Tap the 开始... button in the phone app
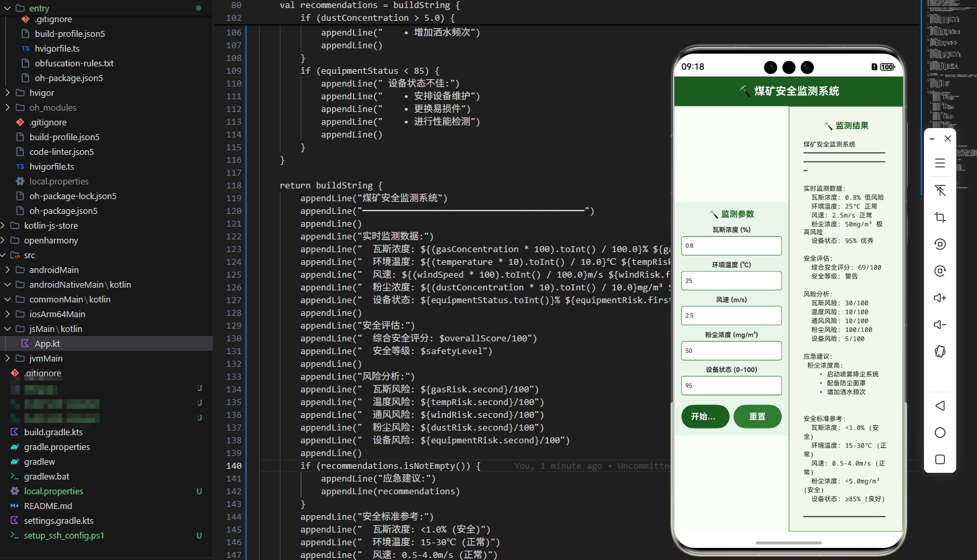This screenshot has height=560, width=977. coord(705,416)
